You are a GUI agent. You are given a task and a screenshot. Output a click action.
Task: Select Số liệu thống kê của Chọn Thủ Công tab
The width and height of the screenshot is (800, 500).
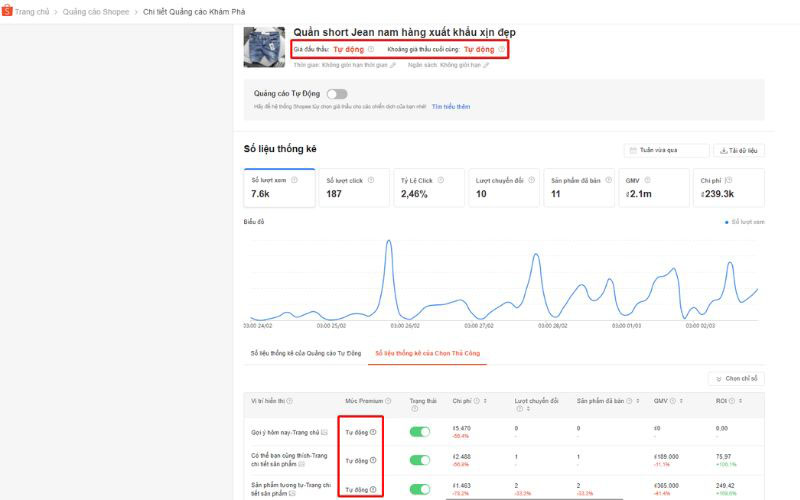pos(428,353)
